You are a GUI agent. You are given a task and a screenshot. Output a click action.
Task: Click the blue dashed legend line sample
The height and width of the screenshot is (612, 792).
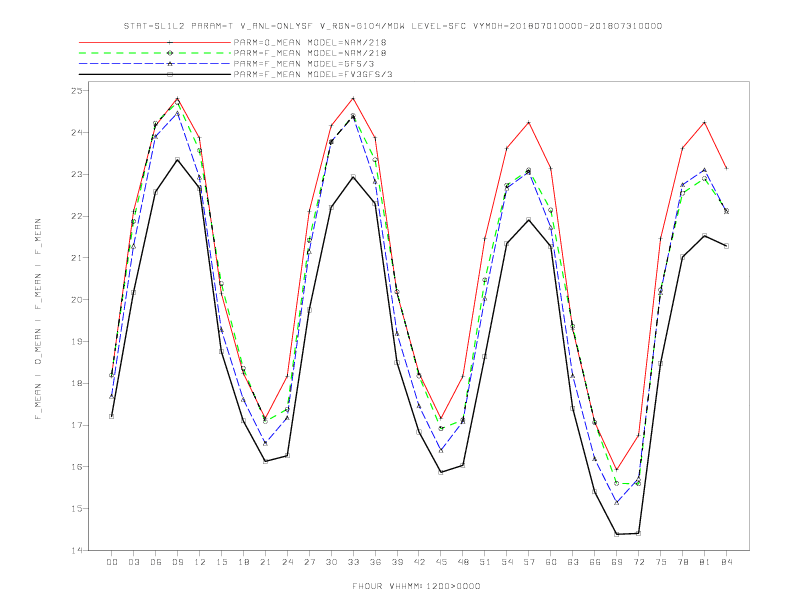point(155,64)
